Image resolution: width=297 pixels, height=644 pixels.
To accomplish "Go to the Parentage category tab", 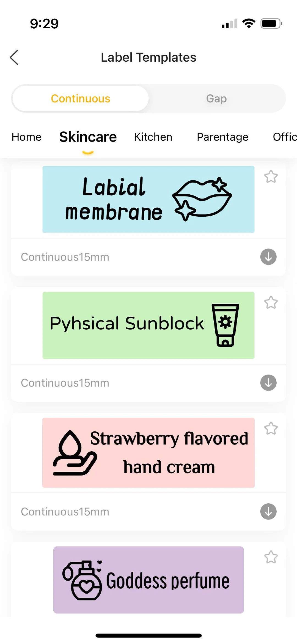I will click(x=222, y=137).
